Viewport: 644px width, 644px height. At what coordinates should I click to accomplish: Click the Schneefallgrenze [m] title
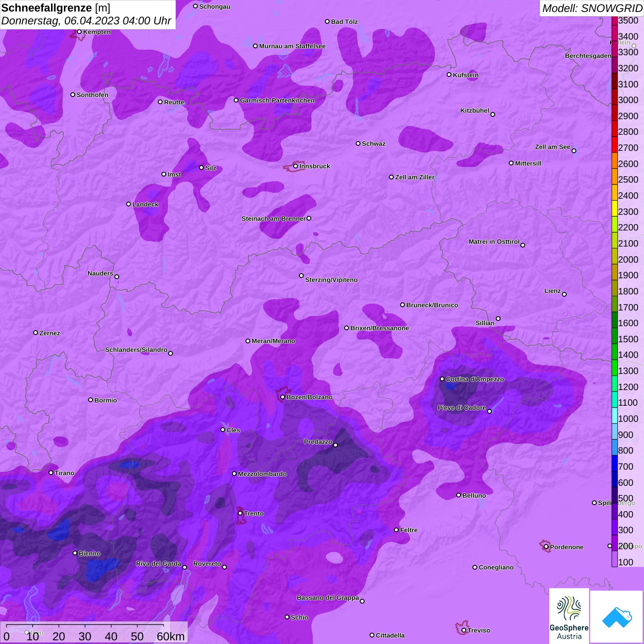(x=56, y=8)
